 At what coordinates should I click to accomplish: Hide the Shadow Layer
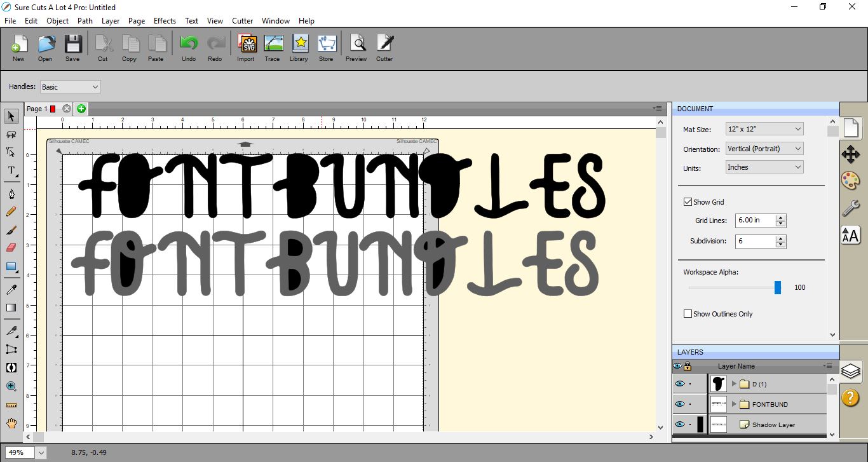(680, 425)
